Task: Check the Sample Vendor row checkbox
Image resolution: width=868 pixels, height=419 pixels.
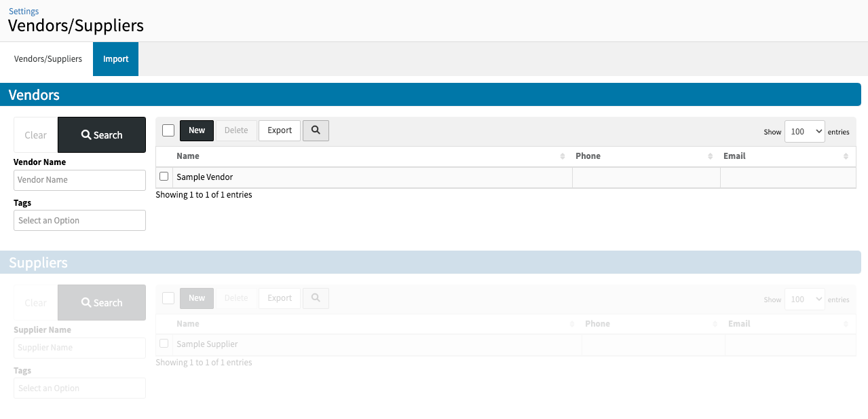Action: pyautogui.click(x=164, y=177)
